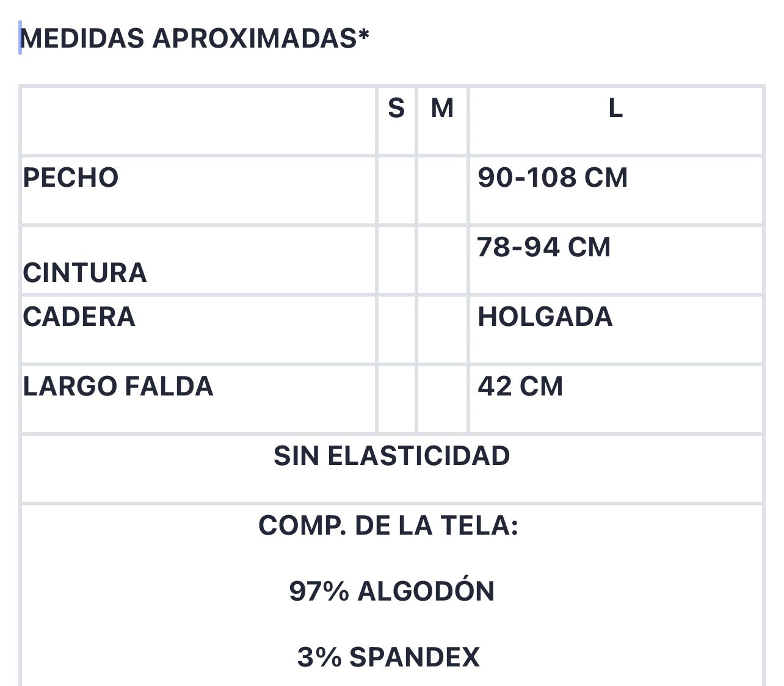Click the 3% SPANDEX text
This screenshot has height=686, width=784.
coord(388,657)
